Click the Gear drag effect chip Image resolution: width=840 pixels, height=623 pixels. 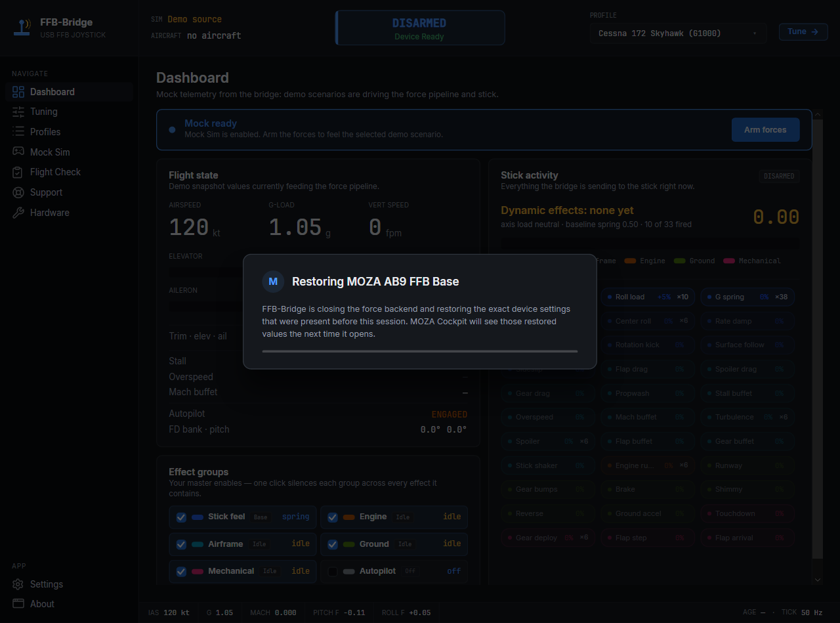tap(548, 393)
